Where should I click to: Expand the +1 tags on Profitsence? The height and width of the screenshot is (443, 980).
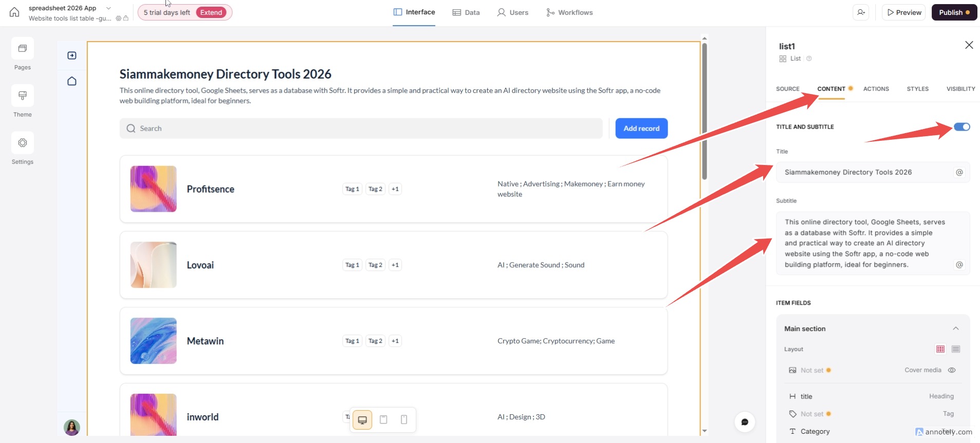pos(395,189)
